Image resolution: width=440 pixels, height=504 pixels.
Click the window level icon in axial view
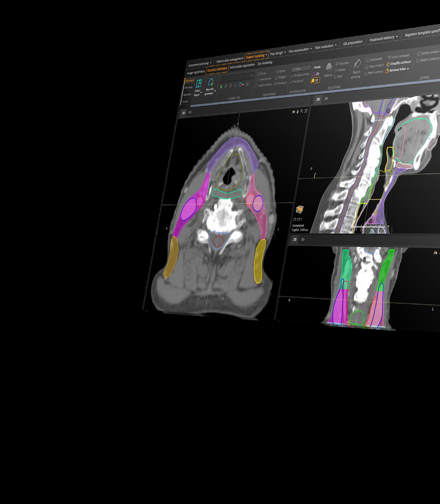(x=293, y=112)
